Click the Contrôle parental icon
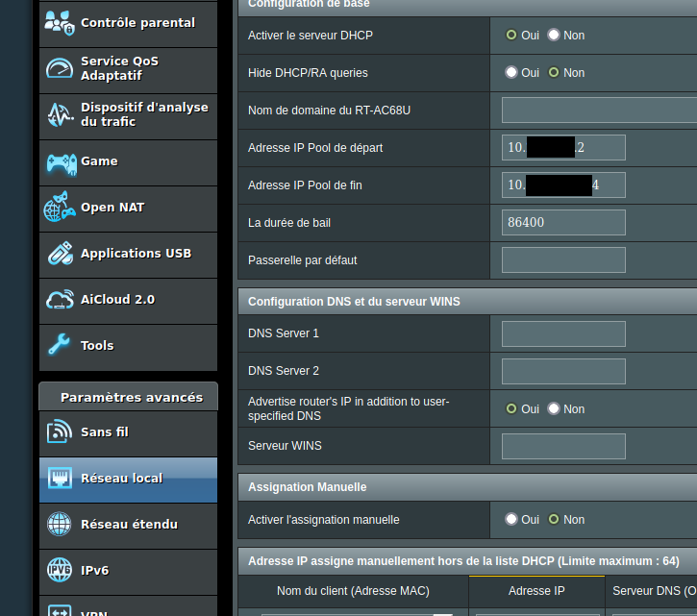This screenshot has height=616, width=697. (60, 23)
